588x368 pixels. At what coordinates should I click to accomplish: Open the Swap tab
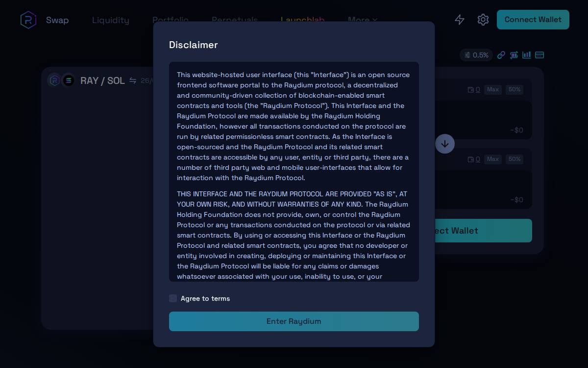57,20
